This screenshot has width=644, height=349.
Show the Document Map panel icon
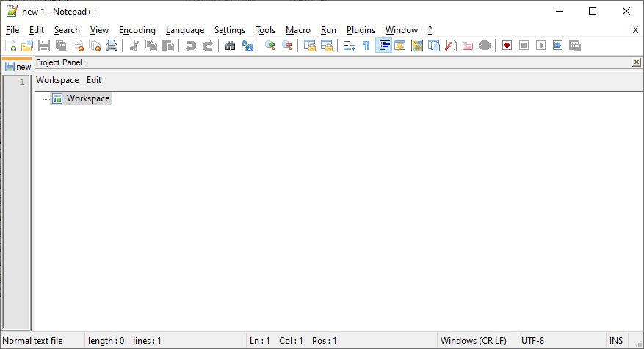pos(417,46)
